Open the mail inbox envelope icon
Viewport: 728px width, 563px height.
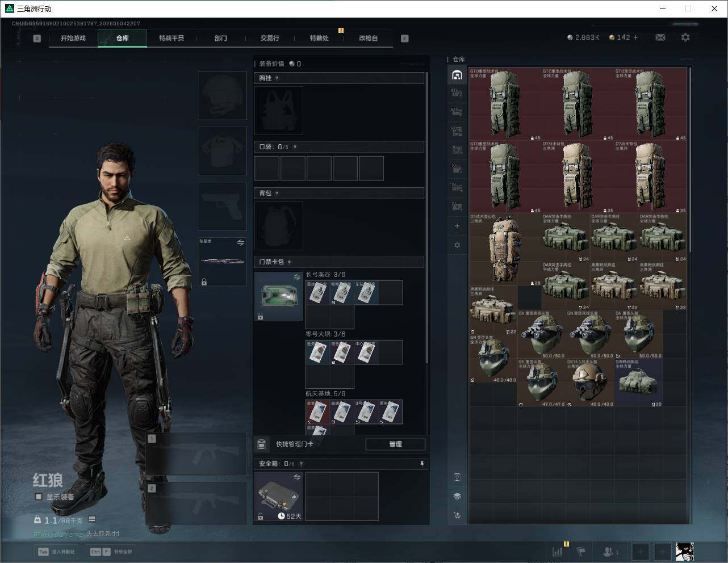[660, 37]
